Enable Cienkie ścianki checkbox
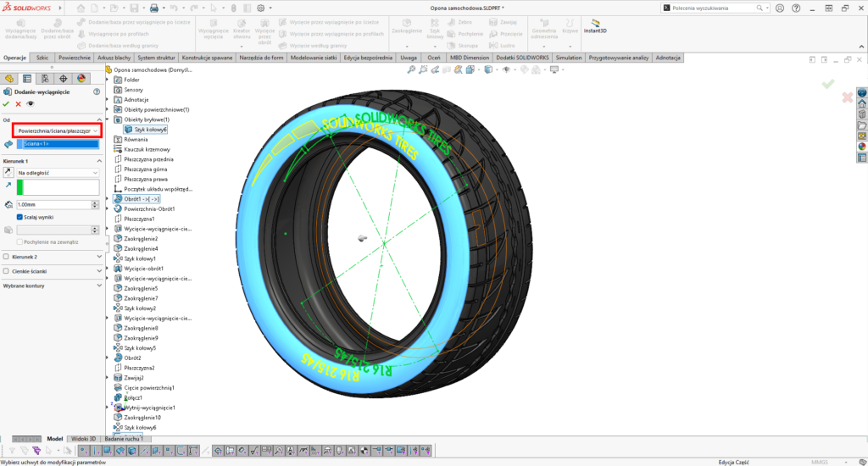Image resolution: width=868 pixels, height=466 pixels. [x=6, y=271]
